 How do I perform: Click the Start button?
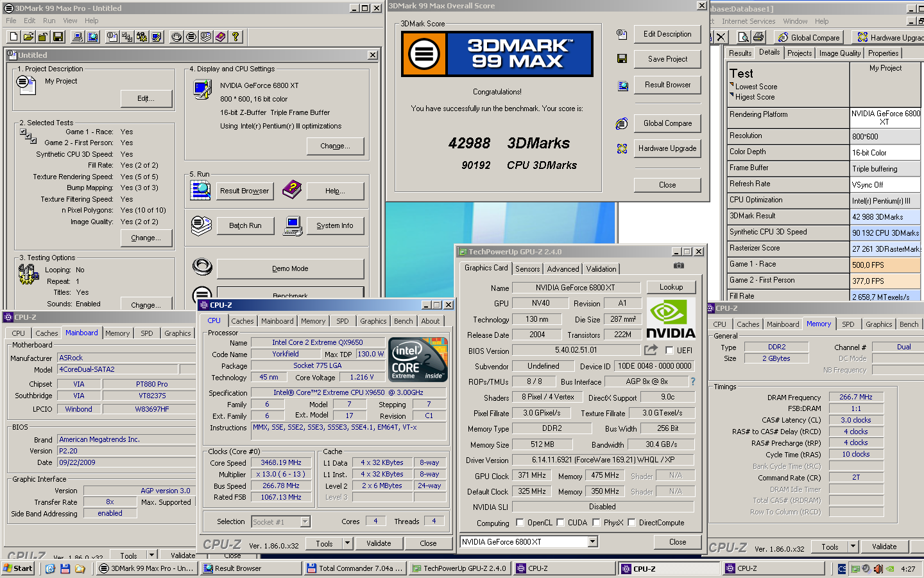click(x=18, y=568)
